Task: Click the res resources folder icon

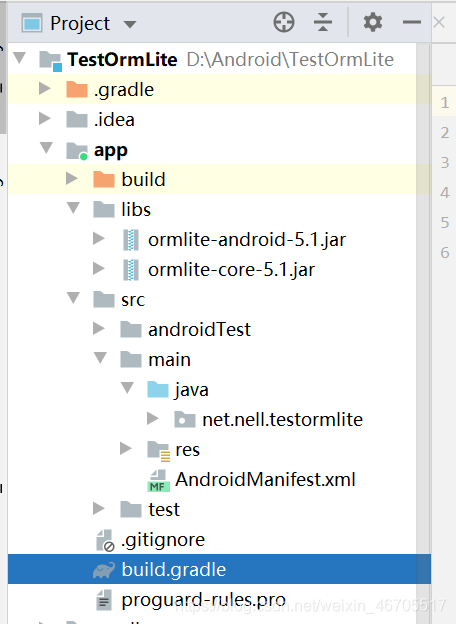Action: [158, 451]
